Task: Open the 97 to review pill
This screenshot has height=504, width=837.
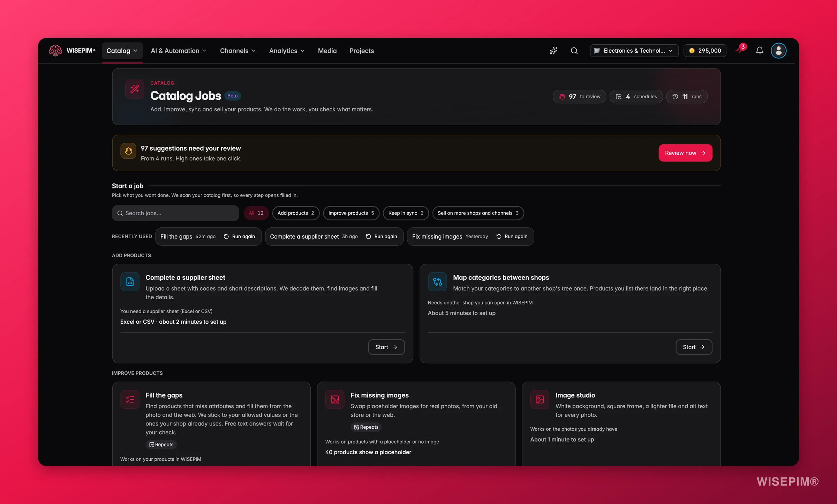Action: [579, 97]
